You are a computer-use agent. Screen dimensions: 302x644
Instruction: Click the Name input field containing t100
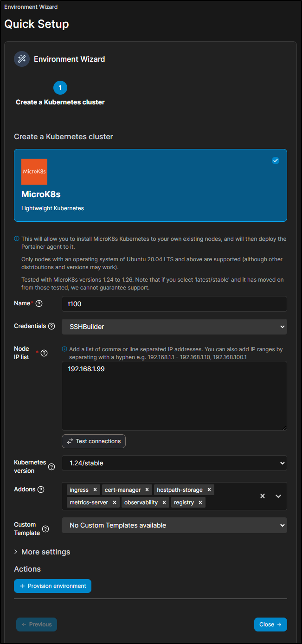[x=174, y=304]
